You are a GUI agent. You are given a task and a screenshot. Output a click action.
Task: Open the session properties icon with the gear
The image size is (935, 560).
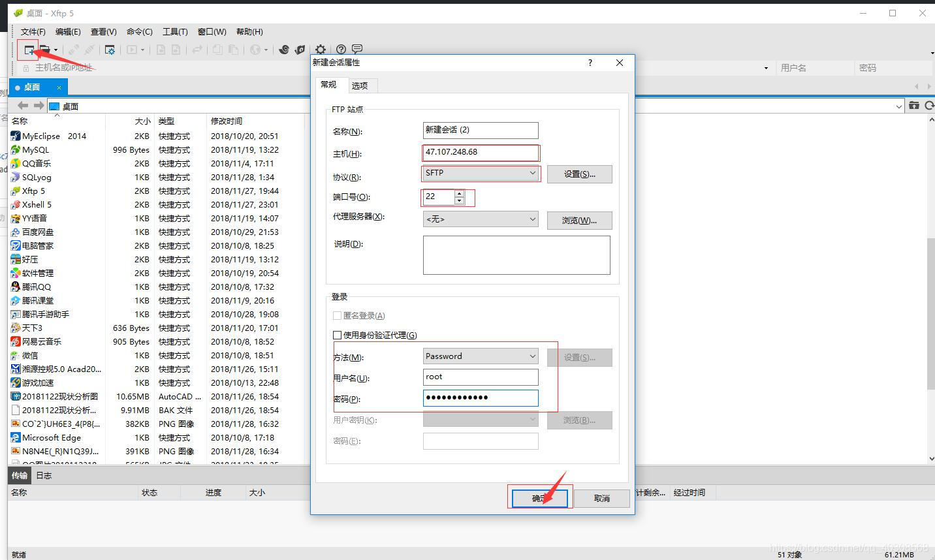pos(110,50)
